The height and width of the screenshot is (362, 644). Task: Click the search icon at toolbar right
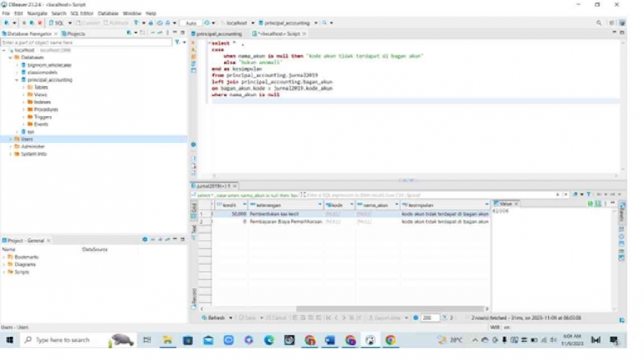coord(599,23)
